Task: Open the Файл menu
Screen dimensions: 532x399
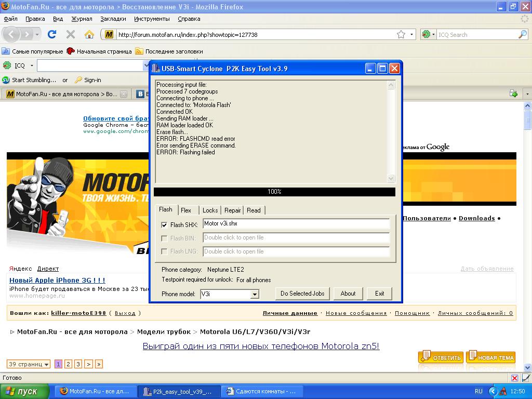Action: [10, 19]
